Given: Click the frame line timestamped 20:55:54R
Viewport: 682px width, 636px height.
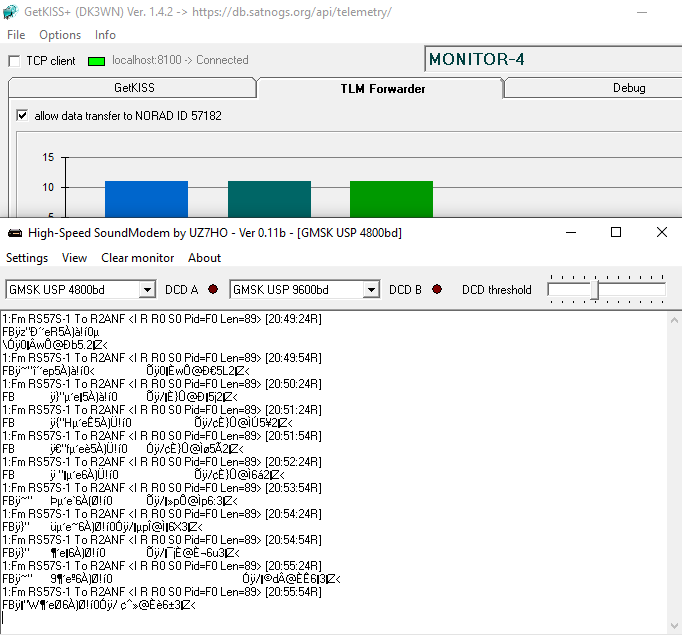Looking at the screenshot, I should [162, 592].
